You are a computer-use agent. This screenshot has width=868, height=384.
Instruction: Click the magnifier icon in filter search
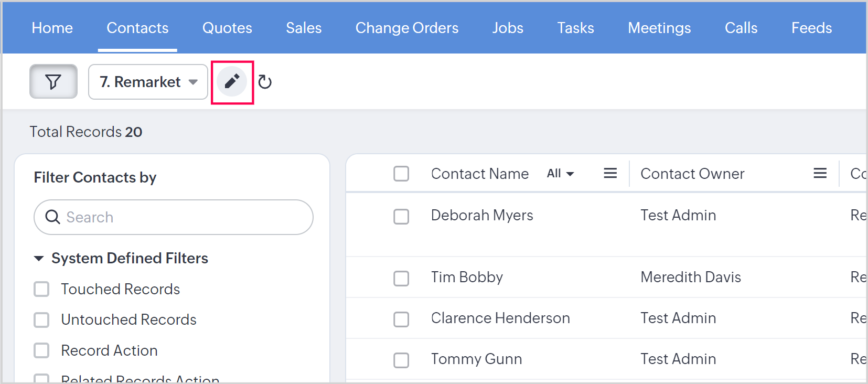tap(52, 217)
